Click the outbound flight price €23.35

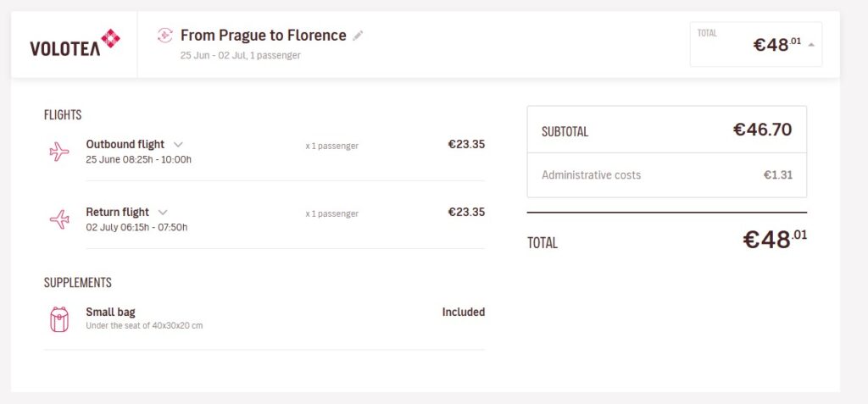click(x=466, y=145)
